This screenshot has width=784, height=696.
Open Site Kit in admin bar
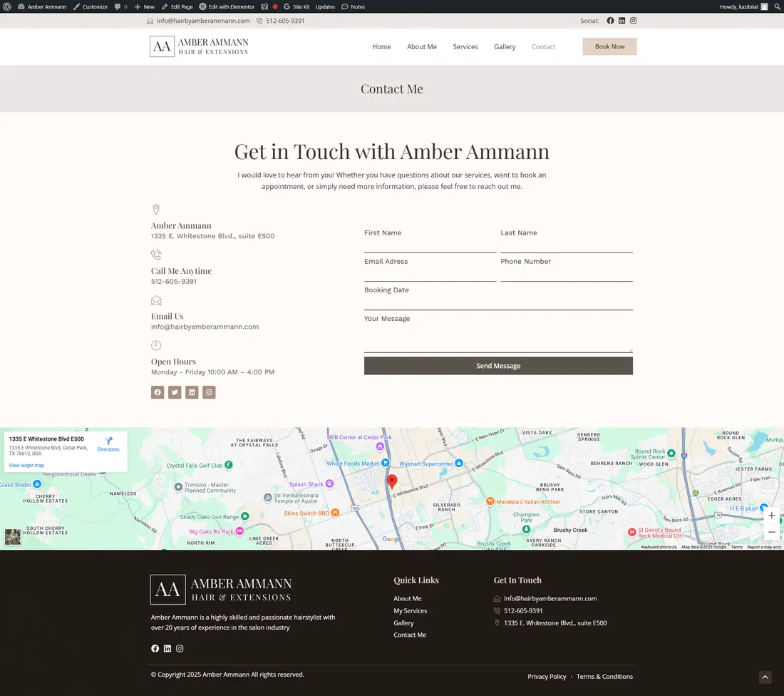[296, 6]
